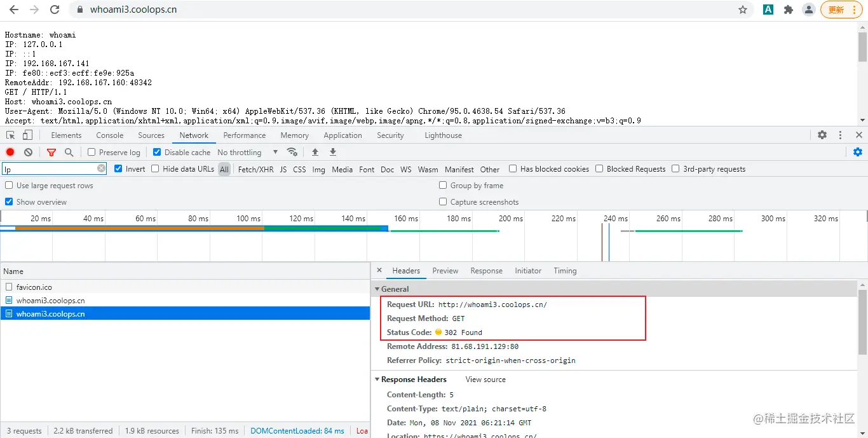Stop recording network log

tap(10, 152)
